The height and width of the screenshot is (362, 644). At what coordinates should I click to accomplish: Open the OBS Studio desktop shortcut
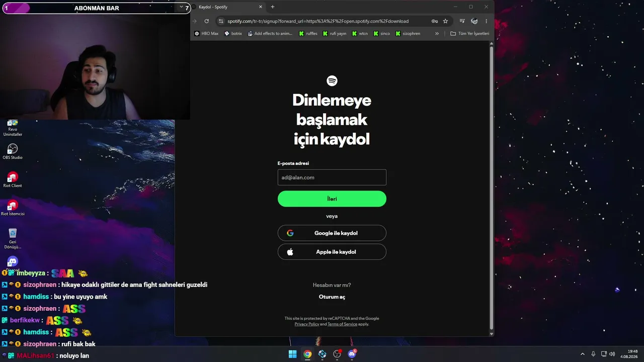click(13, 152)
